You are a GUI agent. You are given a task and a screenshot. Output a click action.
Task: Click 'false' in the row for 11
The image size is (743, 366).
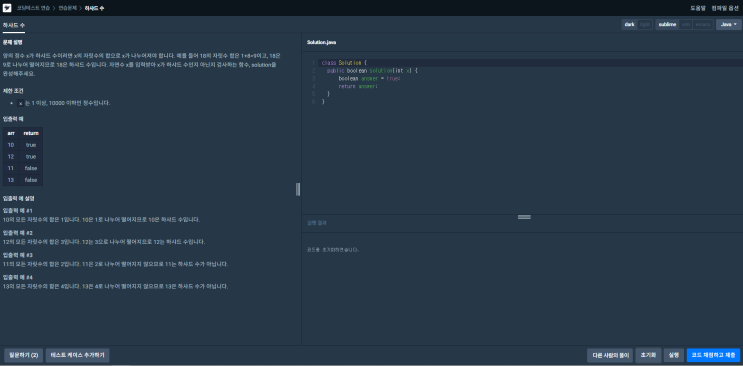(x=31, y=168)
